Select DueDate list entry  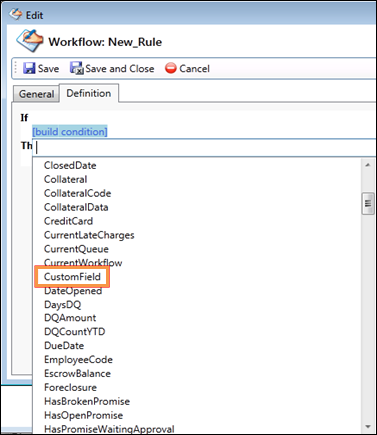(x=64, y=346)
